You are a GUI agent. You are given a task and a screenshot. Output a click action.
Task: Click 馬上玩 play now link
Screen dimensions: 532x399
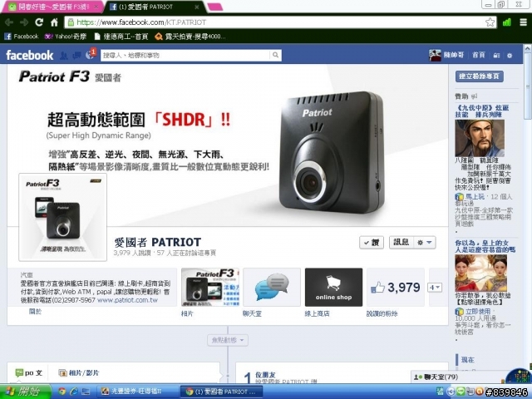click(x=475, y=197)
